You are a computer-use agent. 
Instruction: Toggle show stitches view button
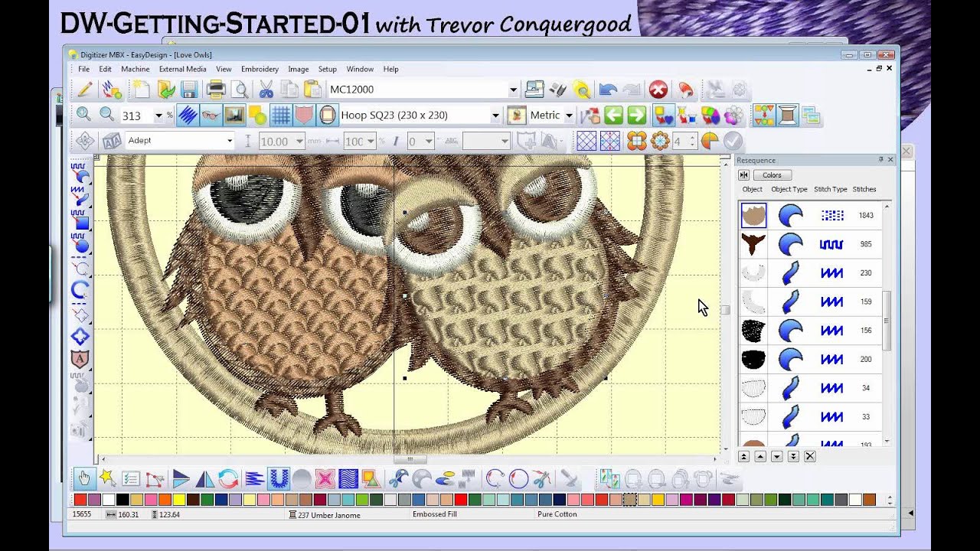188,116
